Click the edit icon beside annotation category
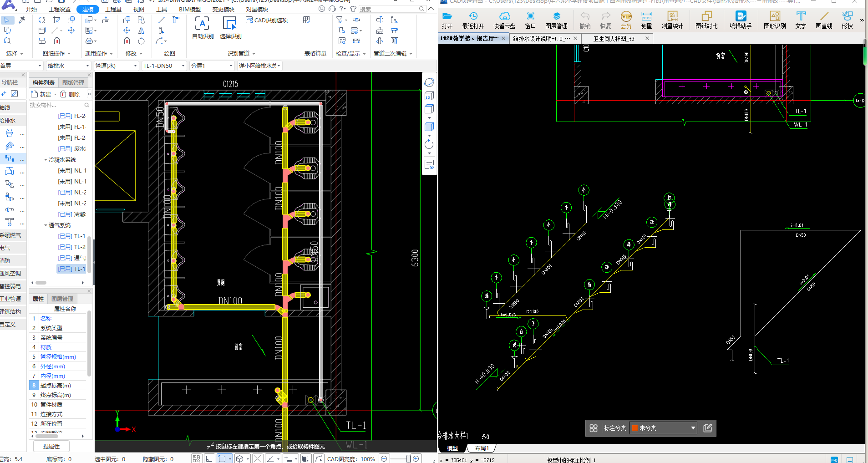This screenshot has width=868, height=463. click(x=707, y=428)
